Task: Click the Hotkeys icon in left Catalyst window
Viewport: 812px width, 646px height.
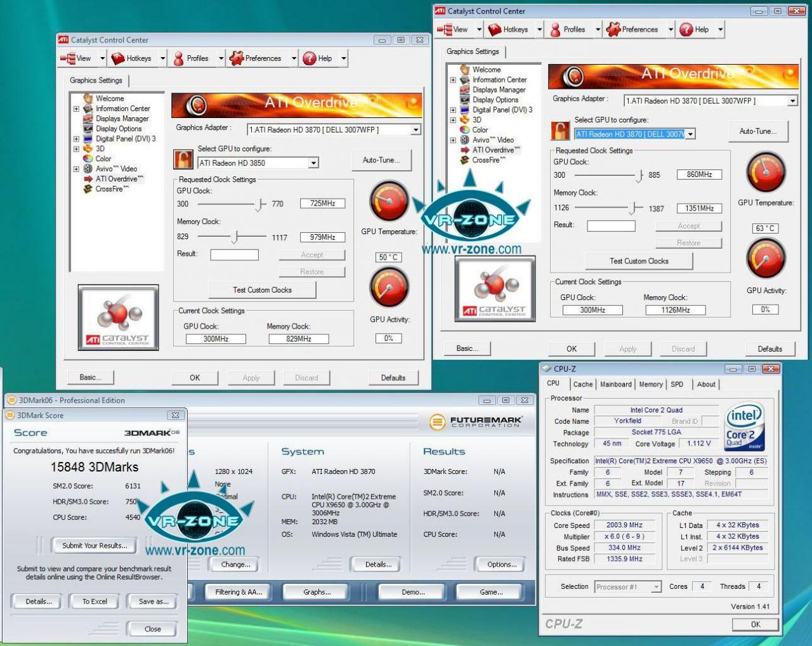Action: (118, 58)
